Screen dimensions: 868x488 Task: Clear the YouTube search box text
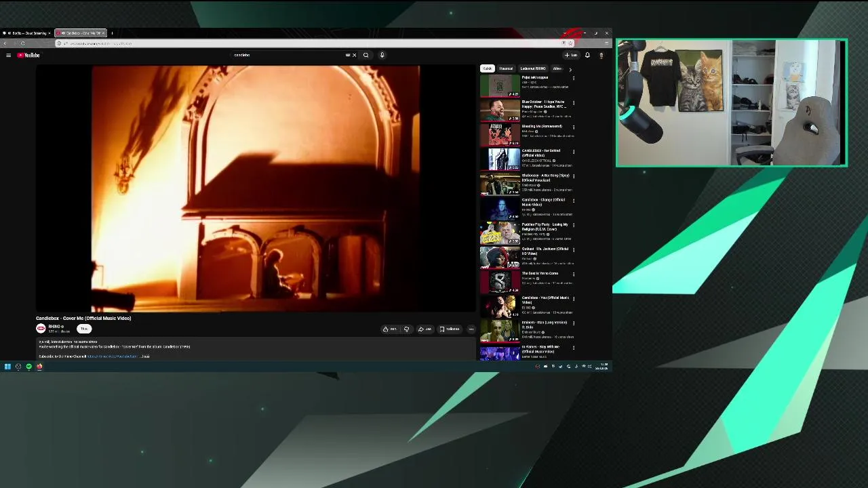[354, 55]
